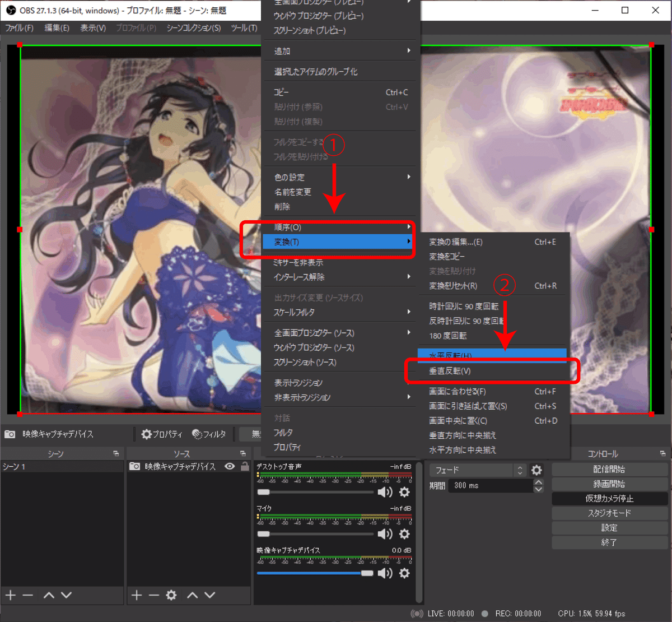The image size is (672, 622).
Task: Mute デスクトップ音声 speaker icon
Action: (385, 492)
